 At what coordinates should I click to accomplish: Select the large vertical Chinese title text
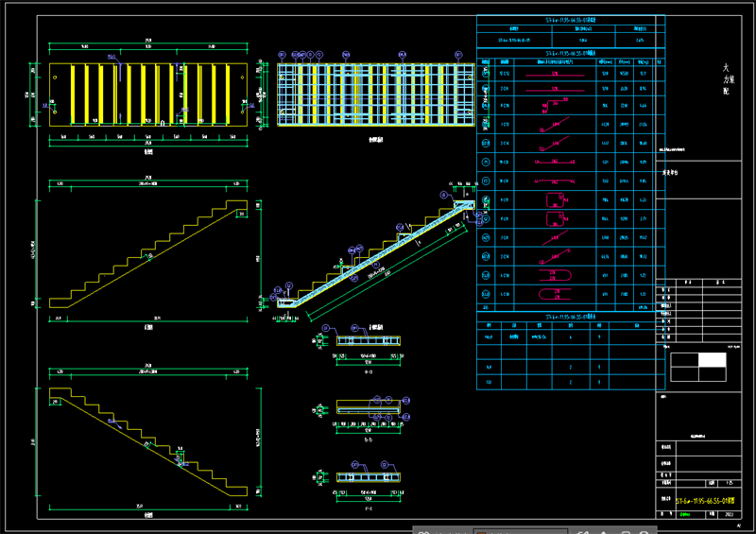pyautogui.click(x=728, y=79)
